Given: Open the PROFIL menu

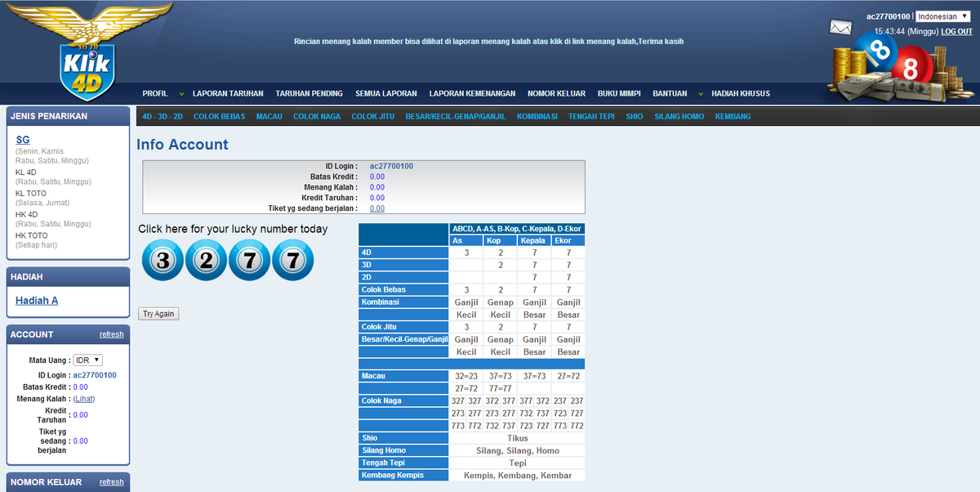Looking at the screenshot, I should pyautogui.click(x=155, y=94).
